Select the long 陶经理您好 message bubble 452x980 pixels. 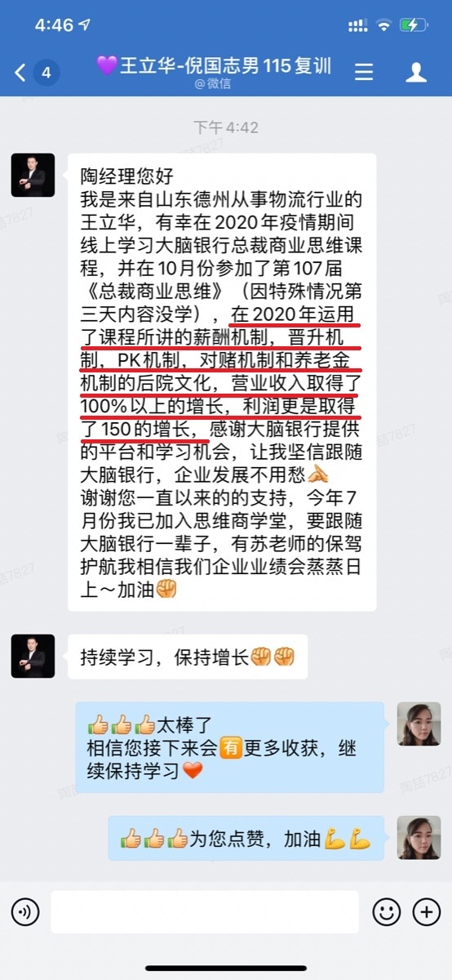(222, 382)
